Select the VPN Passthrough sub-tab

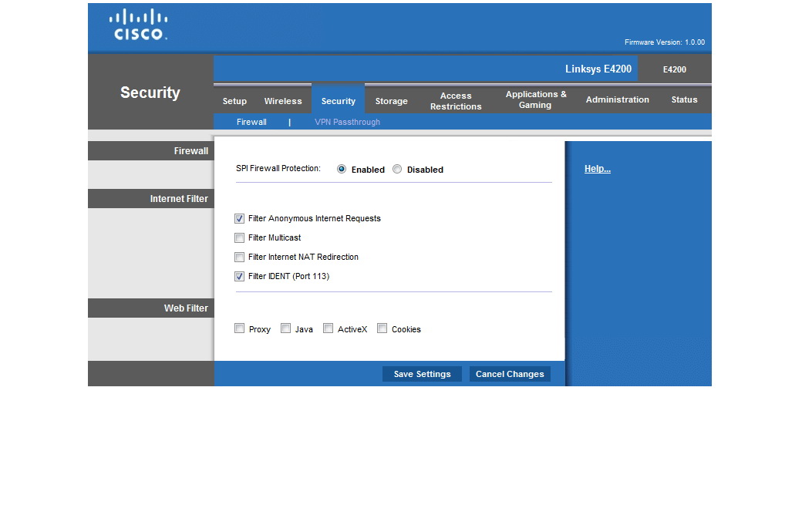[x=347, y=122]
